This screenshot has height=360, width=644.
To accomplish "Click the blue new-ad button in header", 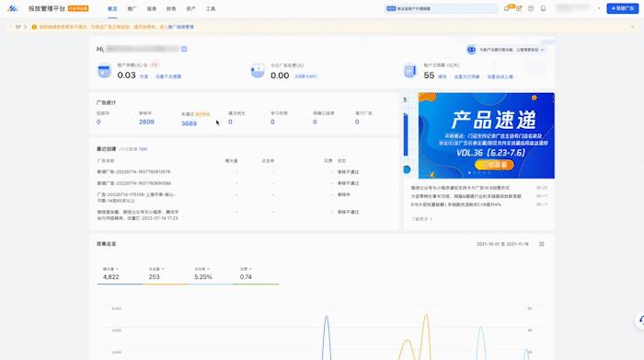I will [622, 8].
